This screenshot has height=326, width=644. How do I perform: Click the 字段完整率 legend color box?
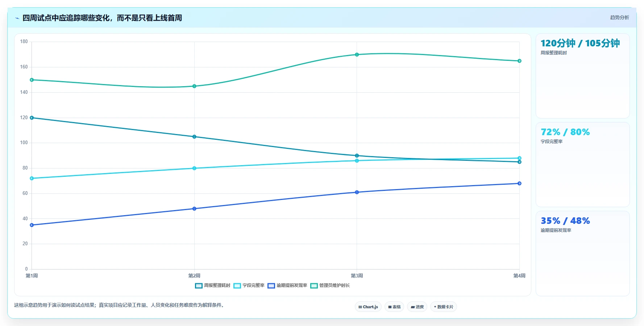pyautogui.click(x=237, y=286)
